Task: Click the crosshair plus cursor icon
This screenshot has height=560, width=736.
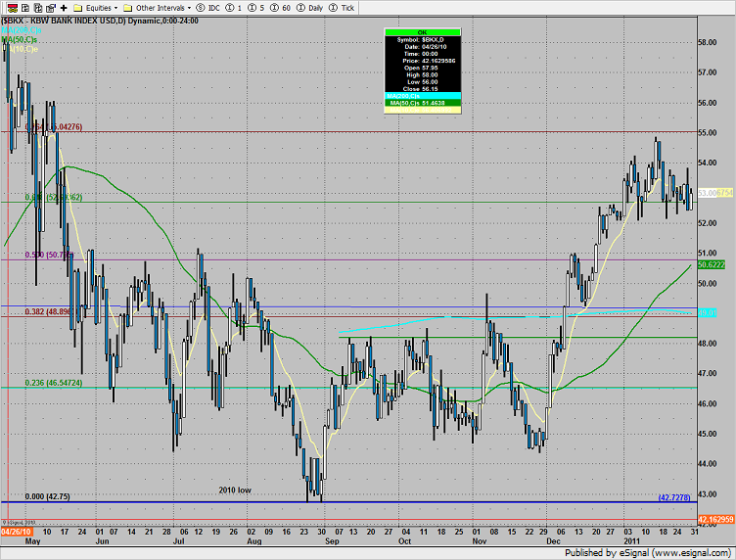Action: pos(63,7)
